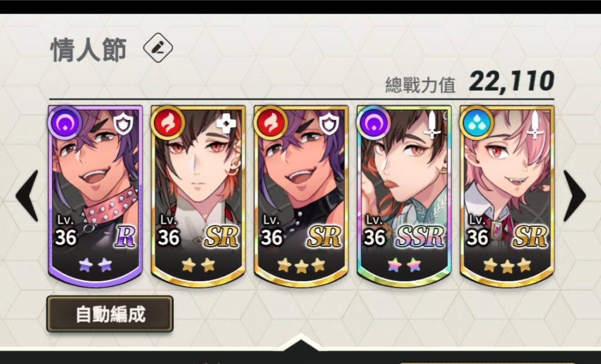Expand the bottom panel with the up chevron
The height and width of the screenshot is (364, 601).
click(301, 342)
